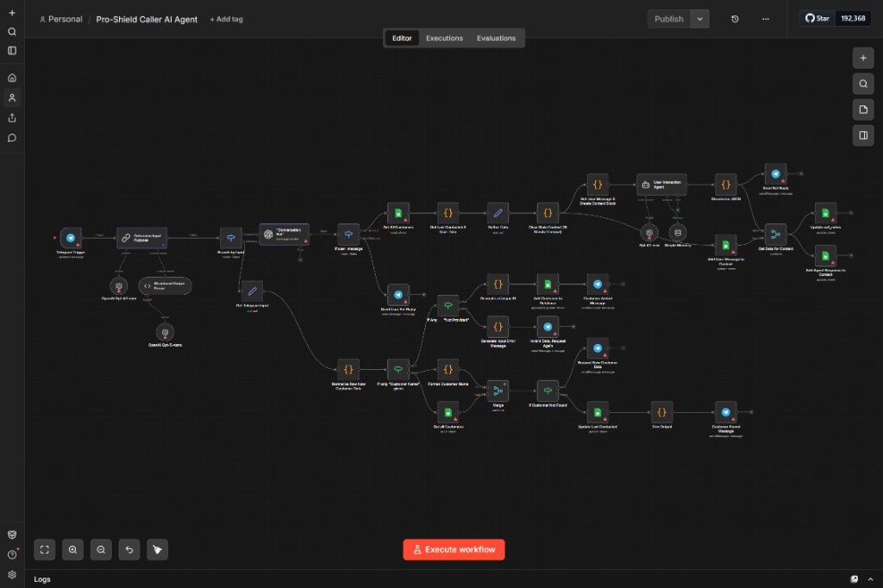Select the Get all Customers node feeding Merge

(448, 412)
